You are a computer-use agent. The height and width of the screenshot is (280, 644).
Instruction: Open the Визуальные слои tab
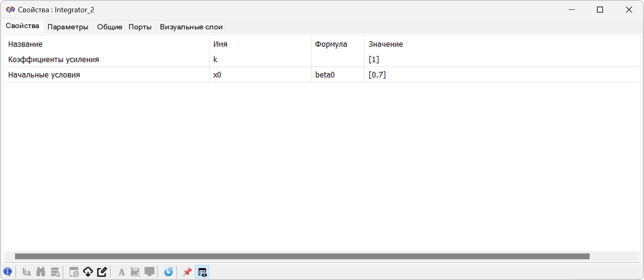click(191, 27)
